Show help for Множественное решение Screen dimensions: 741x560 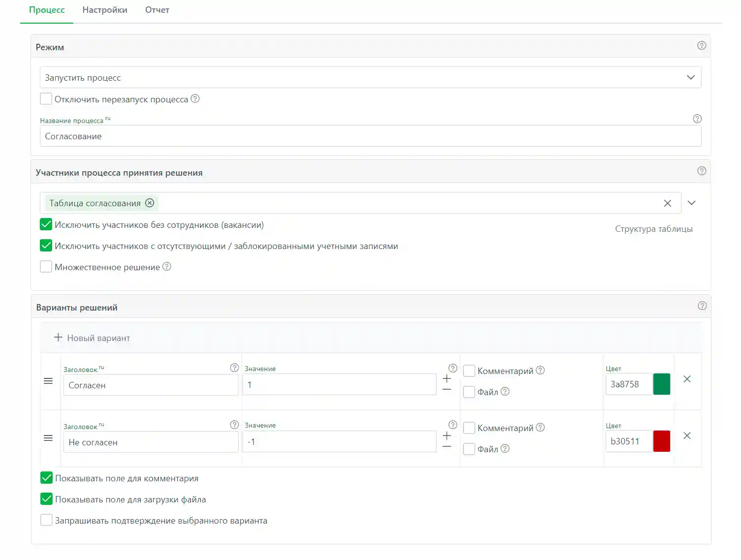tap(167, 266)
